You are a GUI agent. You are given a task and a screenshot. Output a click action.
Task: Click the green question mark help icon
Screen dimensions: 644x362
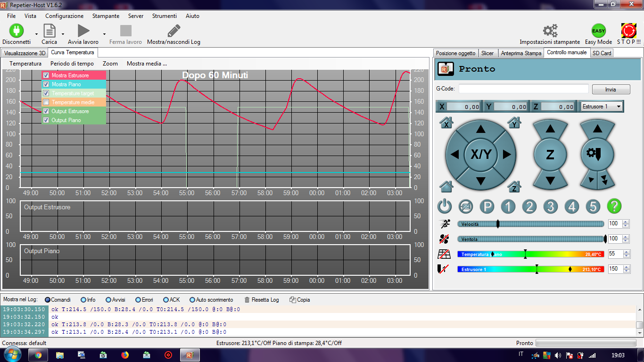click(x=614, y=206)
